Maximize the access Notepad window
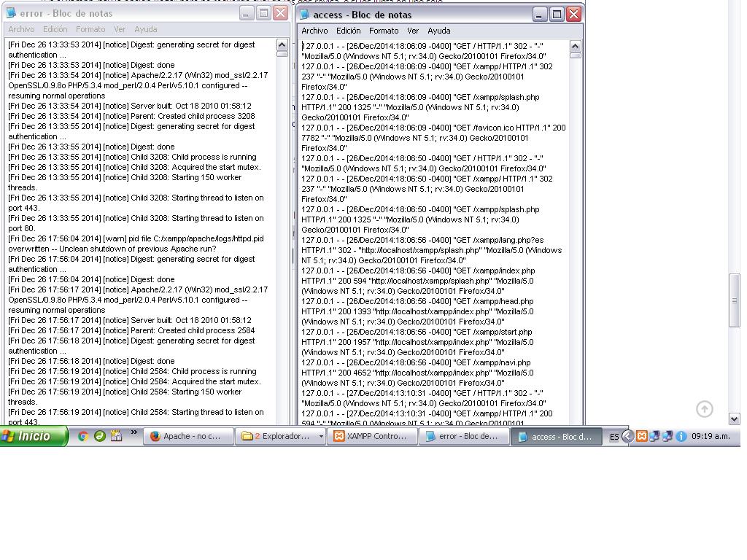The width and height of the screenshot is (747, 560). pyautogui.click(x=557, y=15)
